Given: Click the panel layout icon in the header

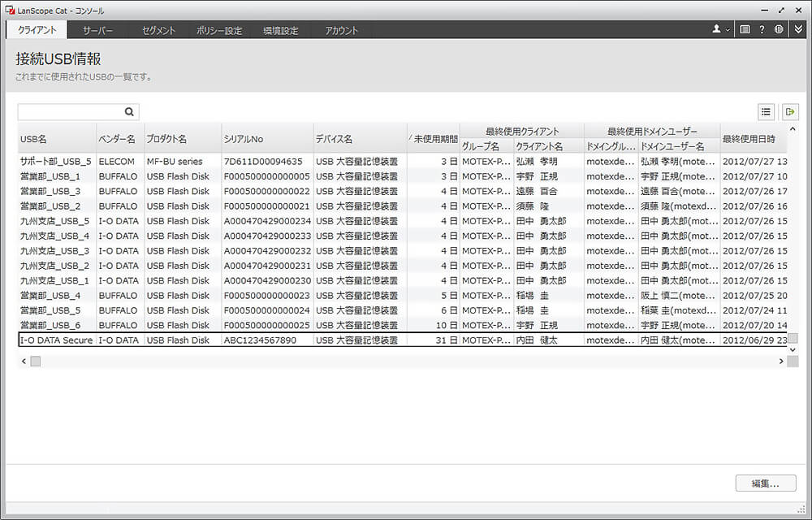Looking at the screenshot, I should [x=745, y=29].
